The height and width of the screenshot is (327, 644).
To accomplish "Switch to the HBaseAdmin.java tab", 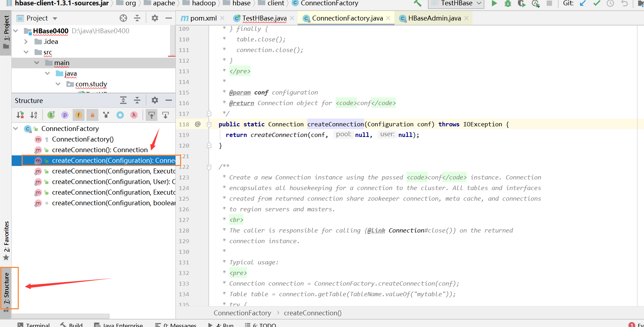I will [x=434, y=18].
